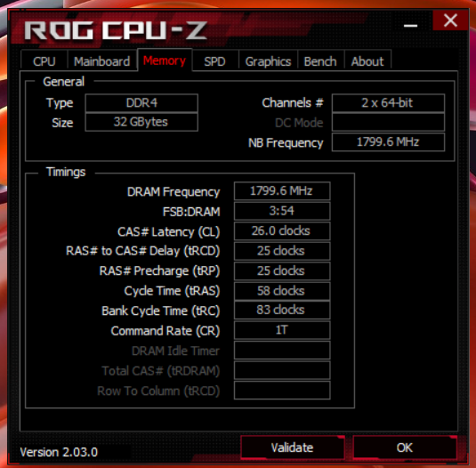Click the OK button

[x=405, y=448]
